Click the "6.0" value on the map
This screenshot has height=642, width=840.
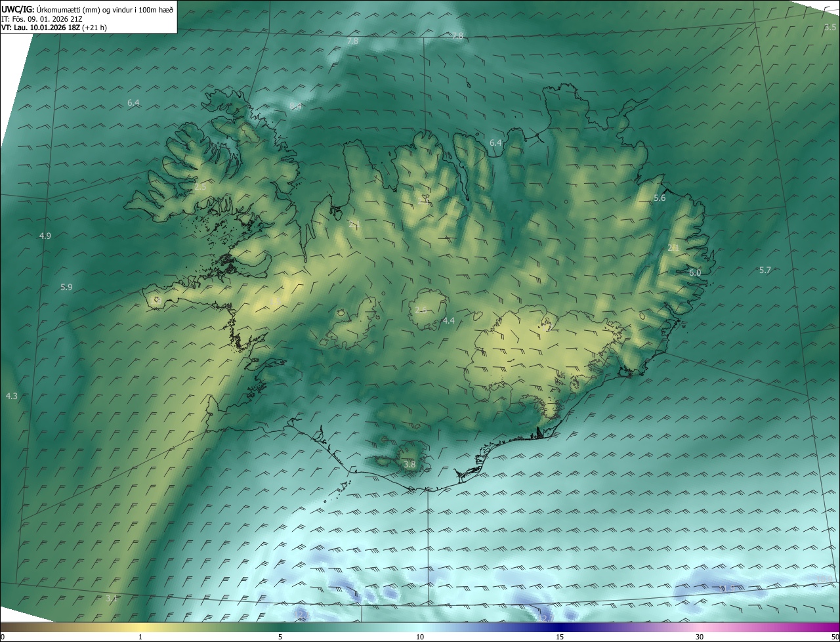tap(695, 272)
